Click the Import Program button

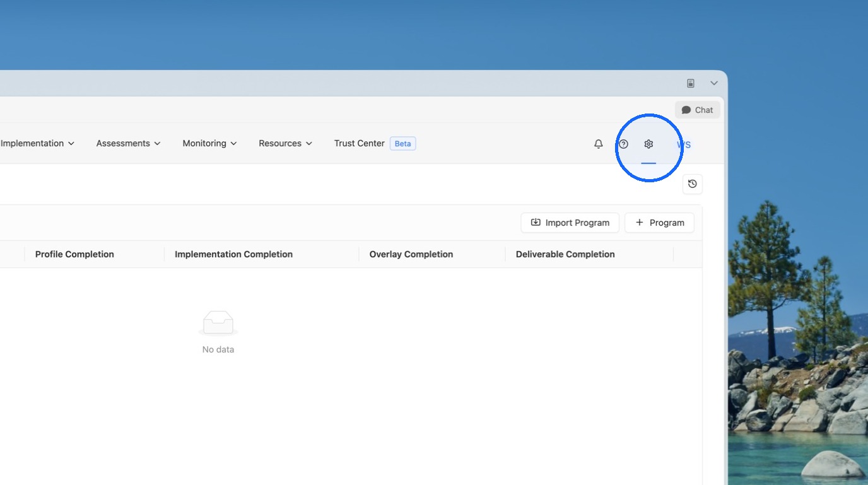point(570,223)
